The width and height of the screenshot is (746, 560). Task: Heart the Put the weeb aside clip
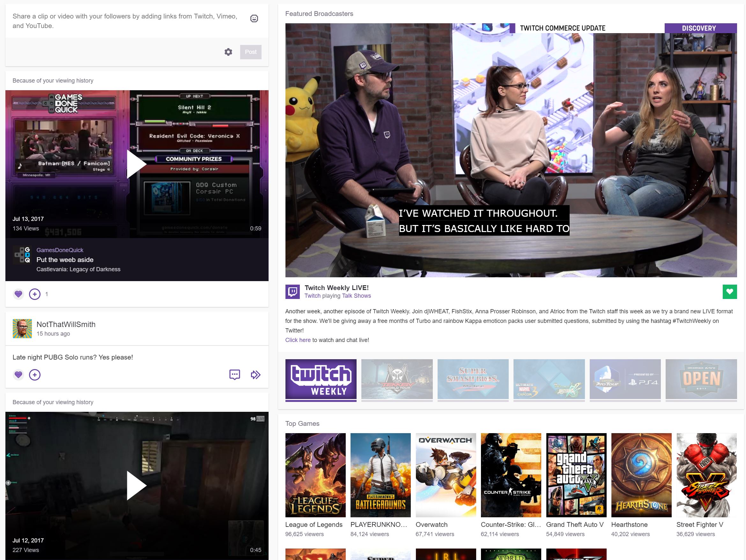pyautogui.click(x=18, y=294)
